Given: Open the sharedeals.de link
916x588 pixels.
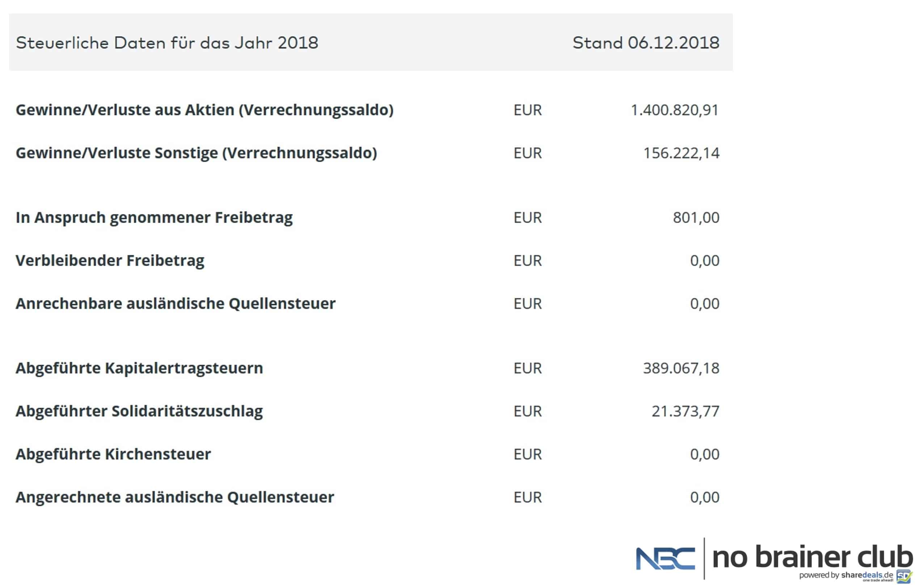Looking at the screenshot, I should pyautogui.click(x=867, y=575).
